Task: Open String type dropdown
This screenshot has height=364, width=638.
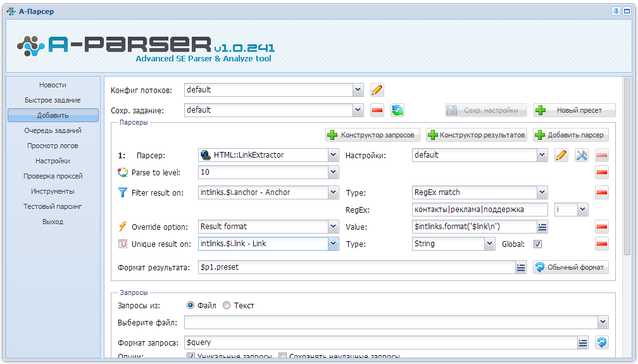Action: pos(489,244)
